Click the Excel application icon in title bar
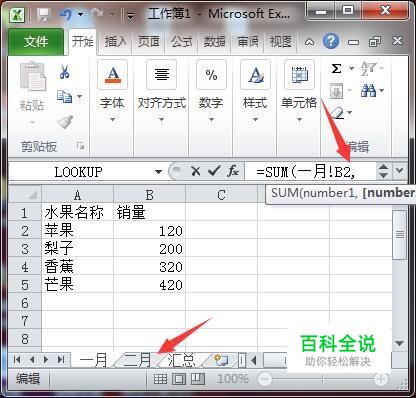The image size is (416, 398). 18,14
